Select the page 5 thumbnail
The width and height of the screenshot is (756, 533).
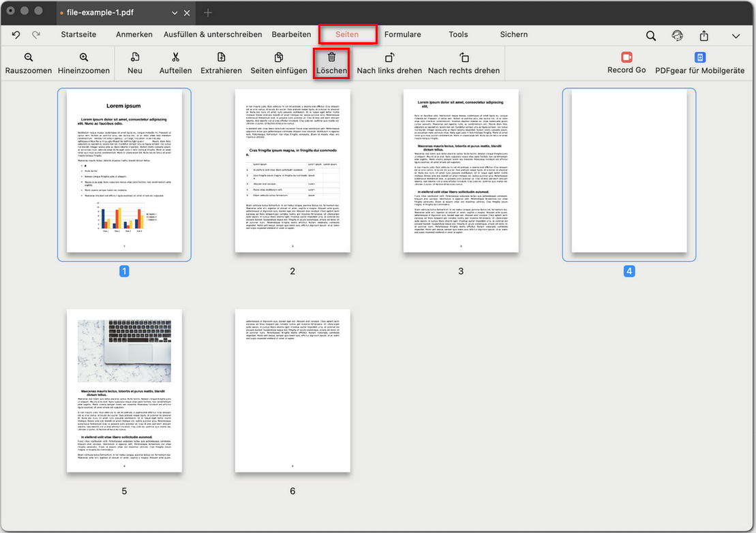tap(124, 391)
